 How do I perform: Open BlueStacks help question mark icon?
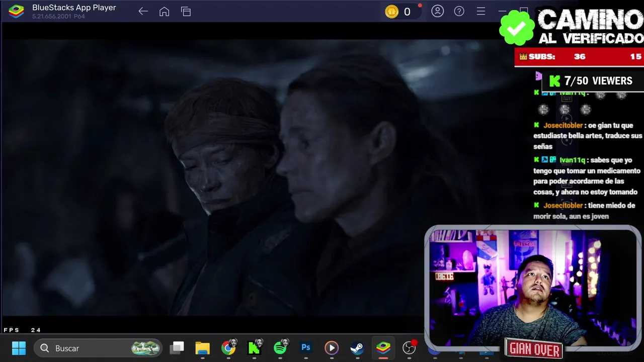(x=459, y=11)
